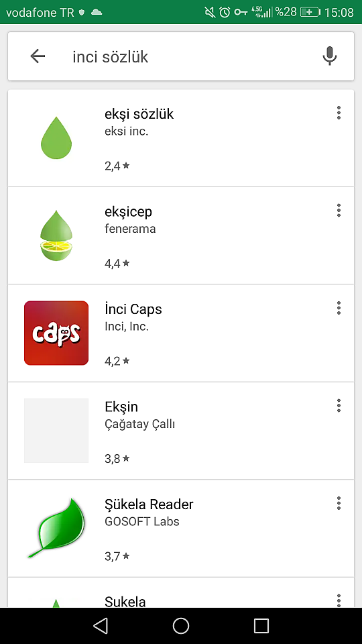Viewport: 362px width, 644px height.
Task: Tap the Android recent apps square button
Action: pos(261,626)
